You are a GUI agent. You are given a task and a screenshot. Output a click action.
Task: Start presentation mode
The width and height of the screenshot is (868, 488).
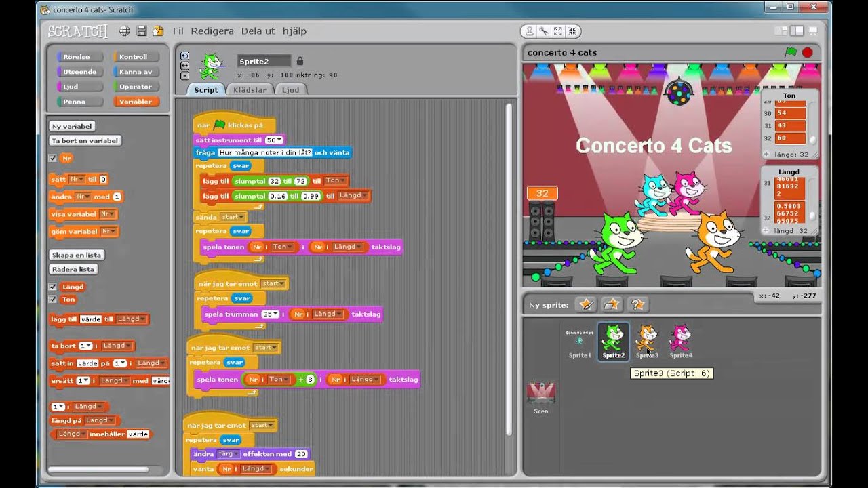(812, 31)
